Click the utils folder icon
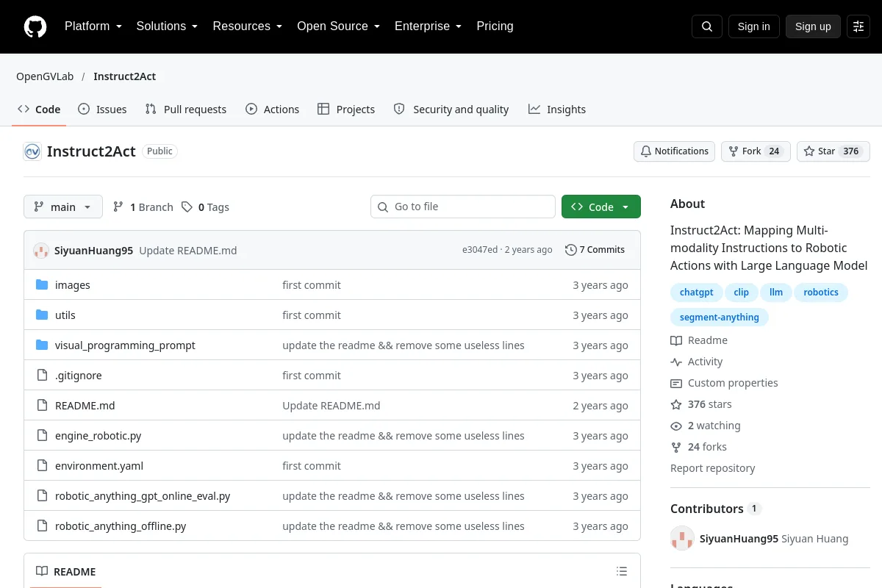The image size is (882, 588). [42, 315]
